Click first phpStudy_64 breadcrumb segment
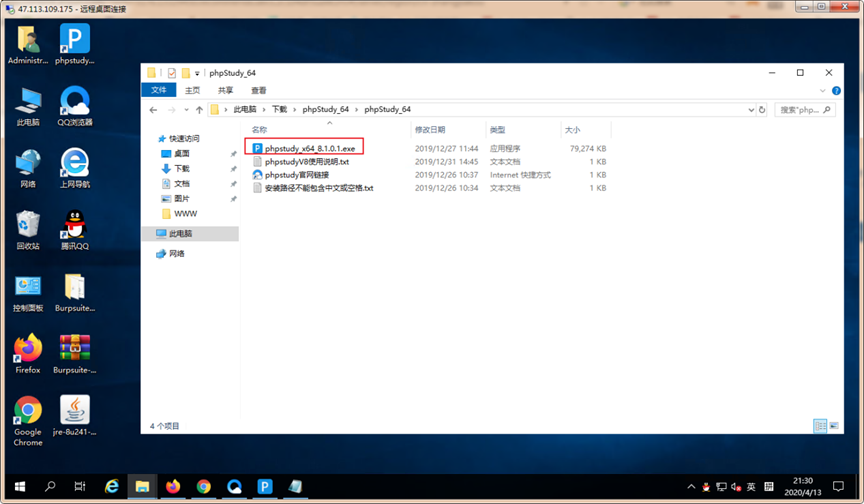This screenshot has height=504, width=864. [x=326, y=109]
